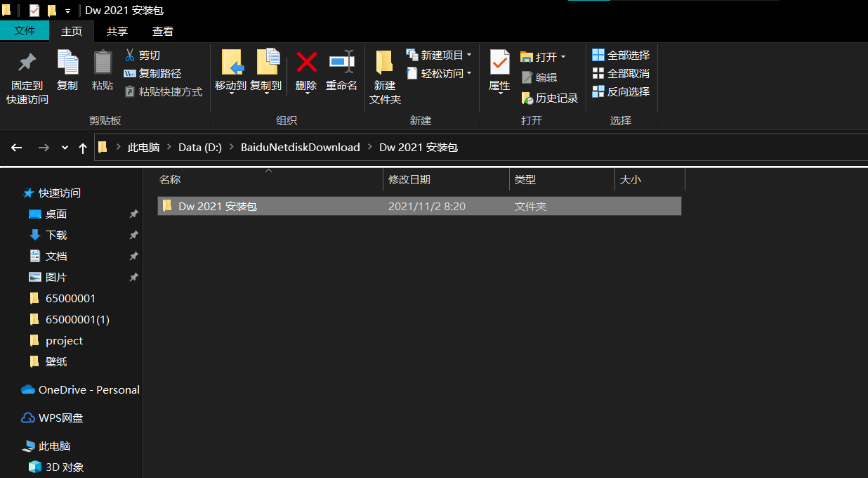
Task: Click the Back navigation arrow
Action: click(17, 148)
